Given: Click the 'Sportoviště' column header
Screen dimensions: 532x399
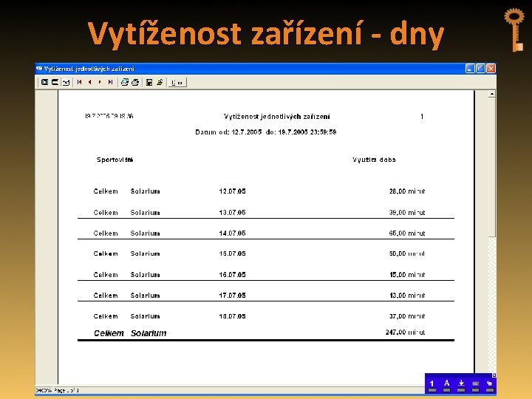Looking at the screenshot, I should 115,160.
